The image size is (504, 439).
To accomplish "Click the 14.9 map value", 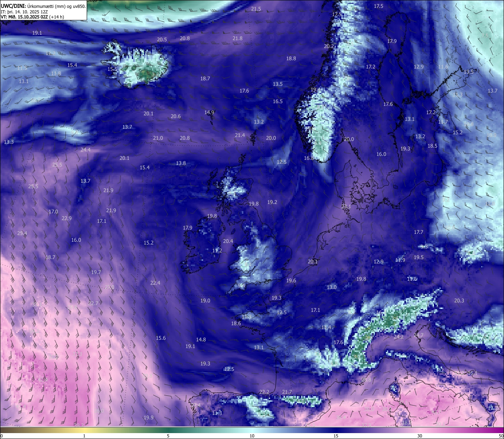I will coord(209,112).
